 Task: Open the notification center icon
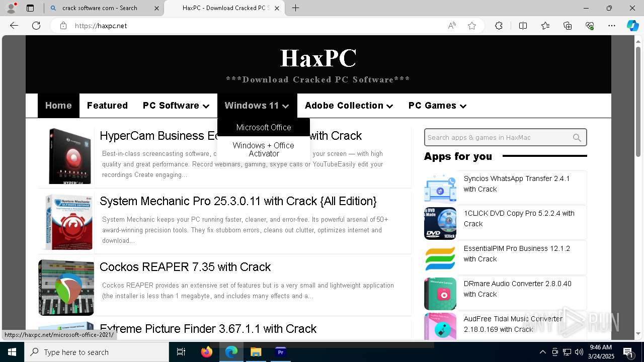(x=628, y=352)
